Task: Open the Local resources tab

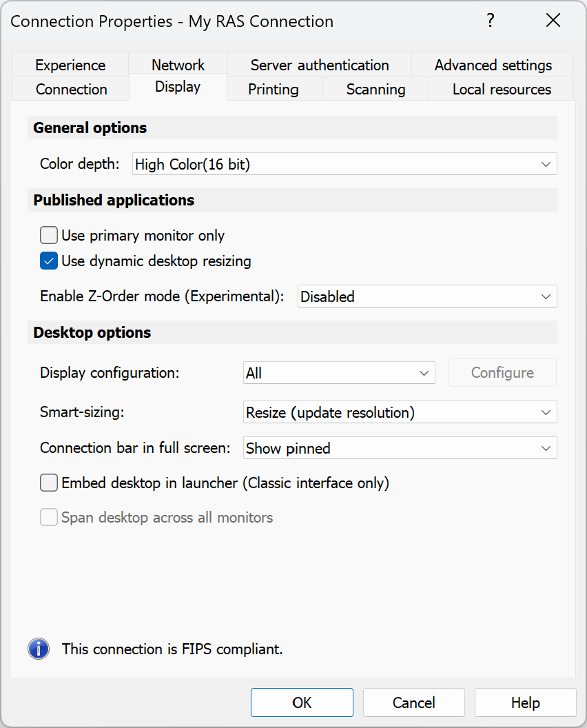Action: [x=500, y=89]
